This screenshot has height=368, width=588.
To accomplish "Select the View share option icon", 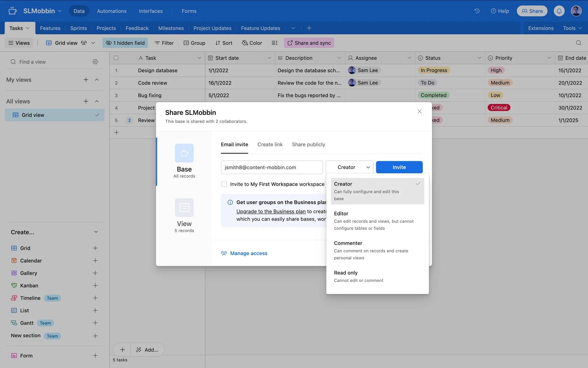I will 184,208.
